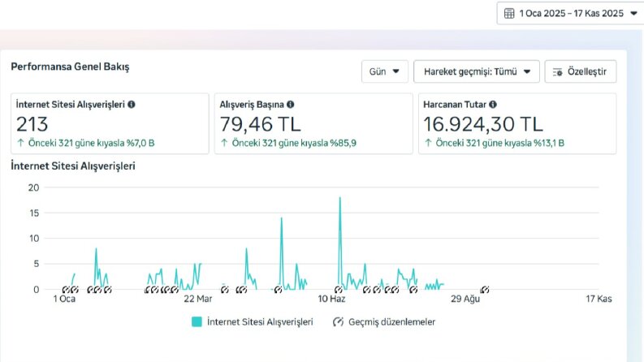Click the info icon next to Alışveriş Başına
This screenshot has width=644, height=362.
291,104
